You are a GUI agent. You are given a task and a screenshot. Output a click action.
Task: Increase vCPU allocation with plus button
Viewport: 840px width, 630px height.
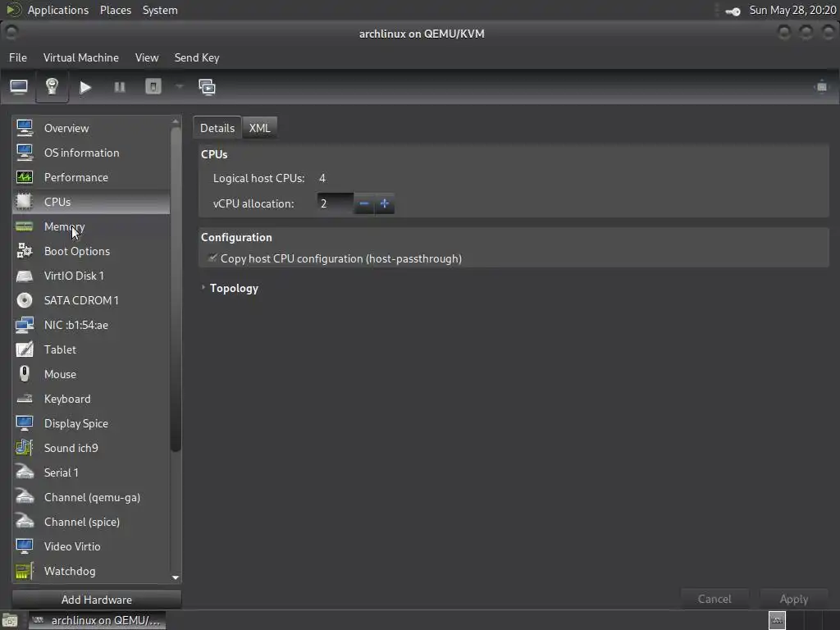click(384, 203)
